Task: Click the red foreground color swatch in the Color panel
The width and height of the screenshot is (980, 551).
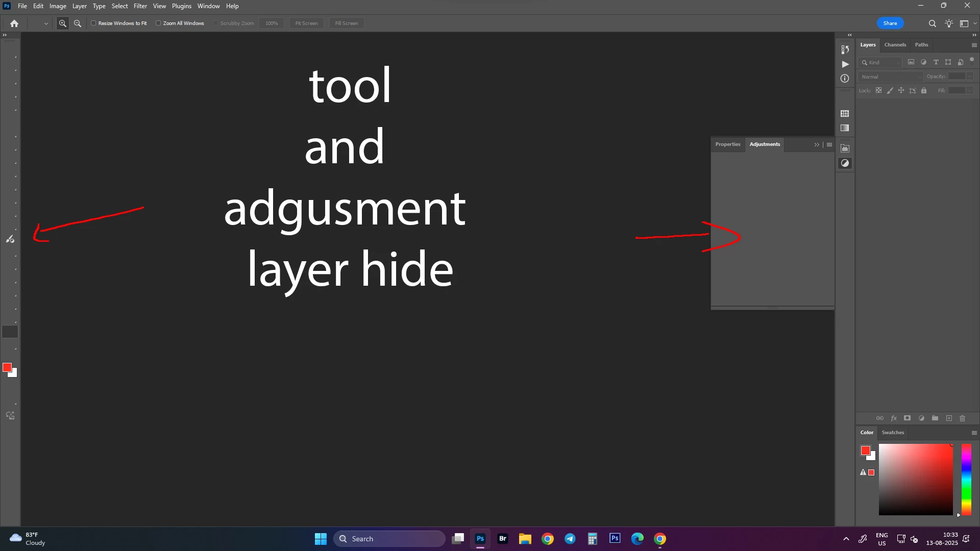Action: pyautogui.click(x=865, y=450)
